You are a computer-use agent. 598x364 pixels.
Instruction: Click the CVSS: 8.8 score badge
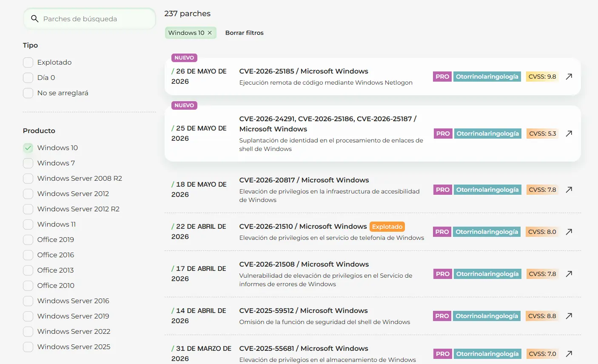pyautogui.click(x=542, y=316)
